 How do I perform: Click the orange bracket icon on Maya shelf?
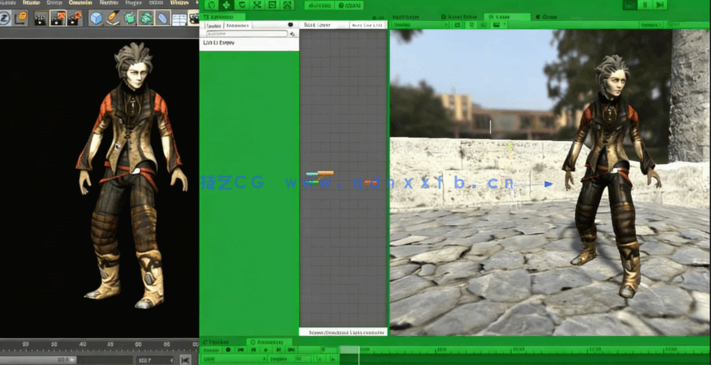21,18
